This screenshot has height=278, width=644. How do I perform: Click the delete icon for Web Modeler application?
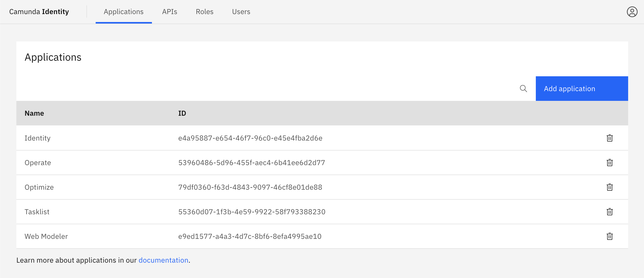609,236
